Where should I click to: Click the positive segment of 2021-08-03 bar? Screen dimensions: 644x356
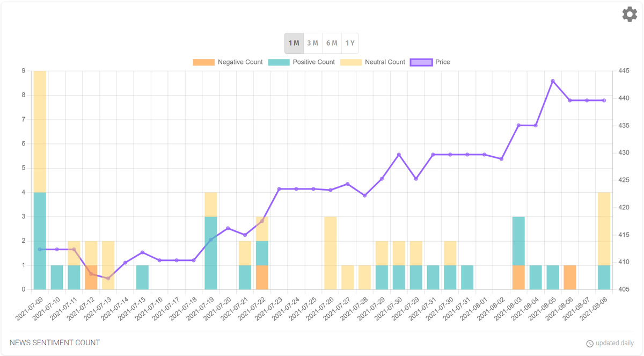tap(518, 241)
